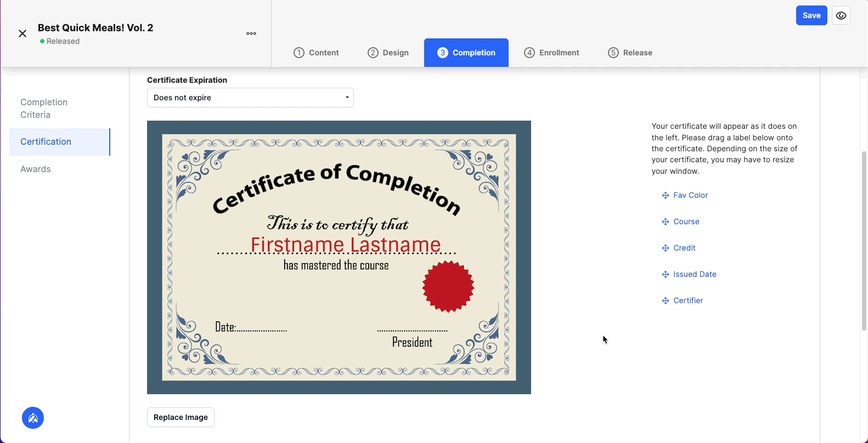Select the Certifier label

click(x=688, y=300)
